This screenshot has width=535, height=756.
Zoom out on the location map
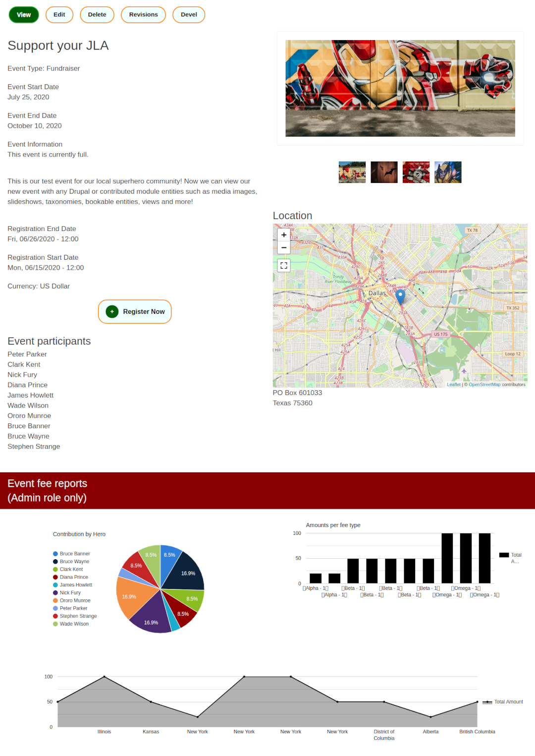[283, 247]
